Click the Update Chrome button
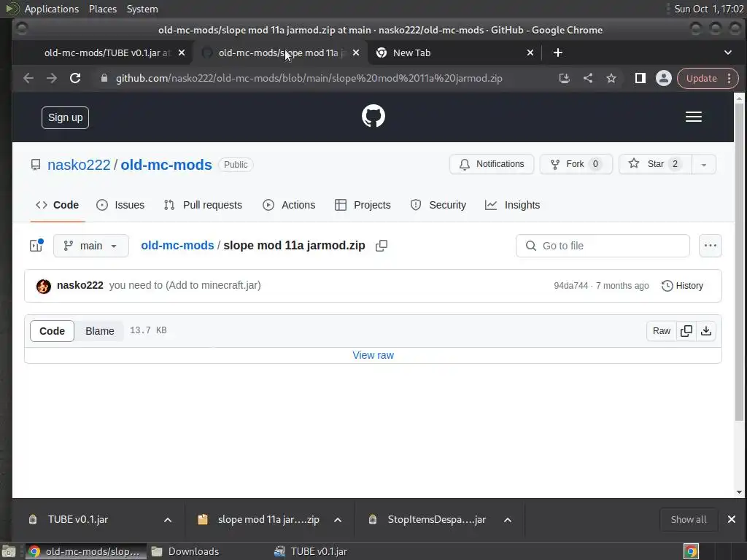 pos(701,78)
